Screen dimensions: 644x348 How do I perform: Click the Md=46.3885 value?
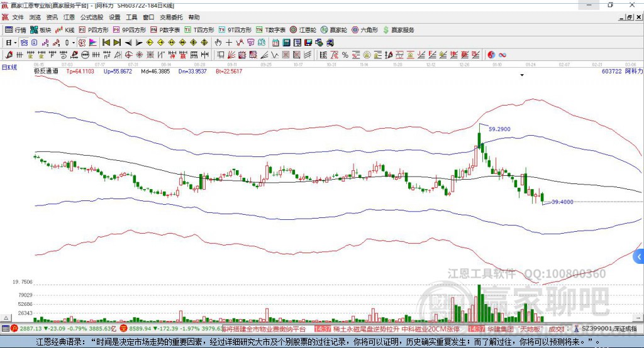(x=155, y=71)
